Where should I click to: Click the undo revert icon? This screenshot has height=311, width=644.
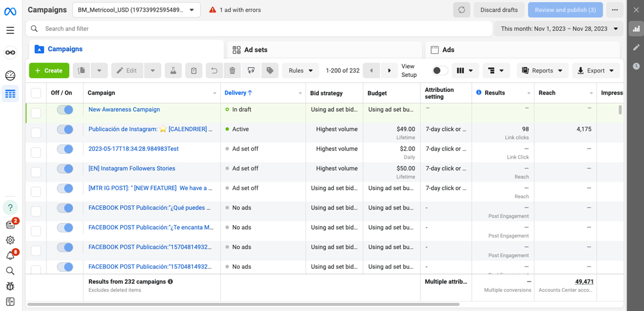click(213, 70)
